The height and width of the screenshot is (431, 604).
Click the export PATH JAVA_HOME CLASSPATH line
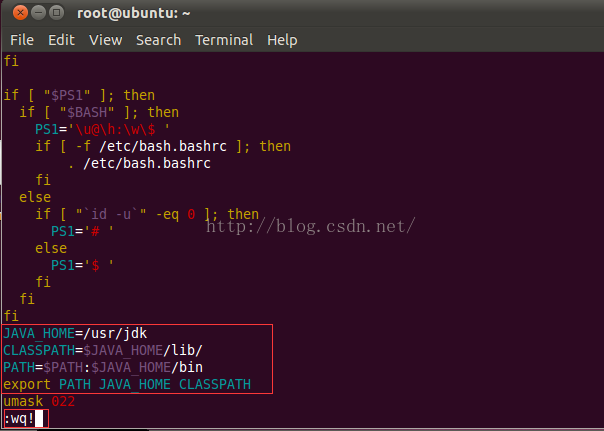126,384
